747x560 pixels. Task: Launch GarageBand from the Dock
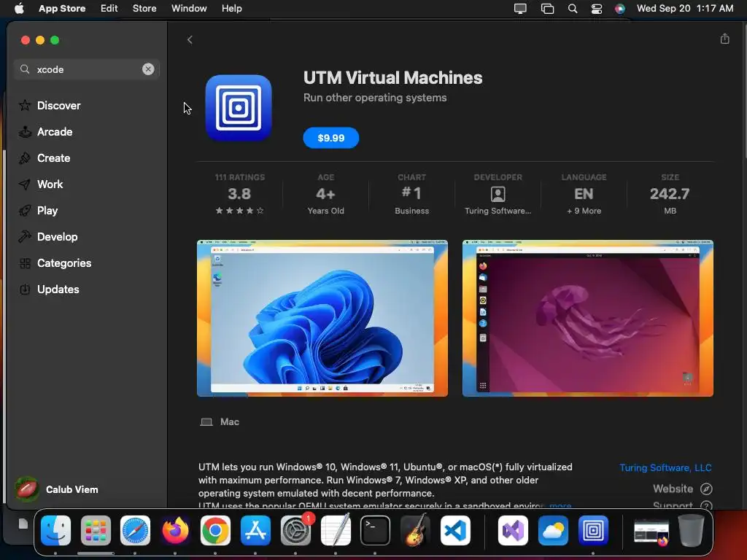coord(415,530)
